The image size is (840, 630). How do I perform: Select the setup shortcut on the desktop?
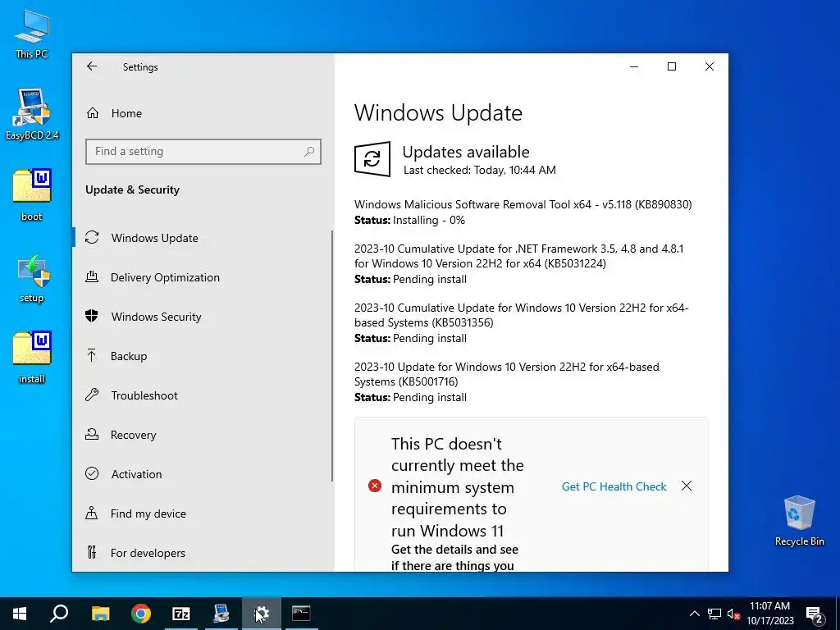point(32,279)
